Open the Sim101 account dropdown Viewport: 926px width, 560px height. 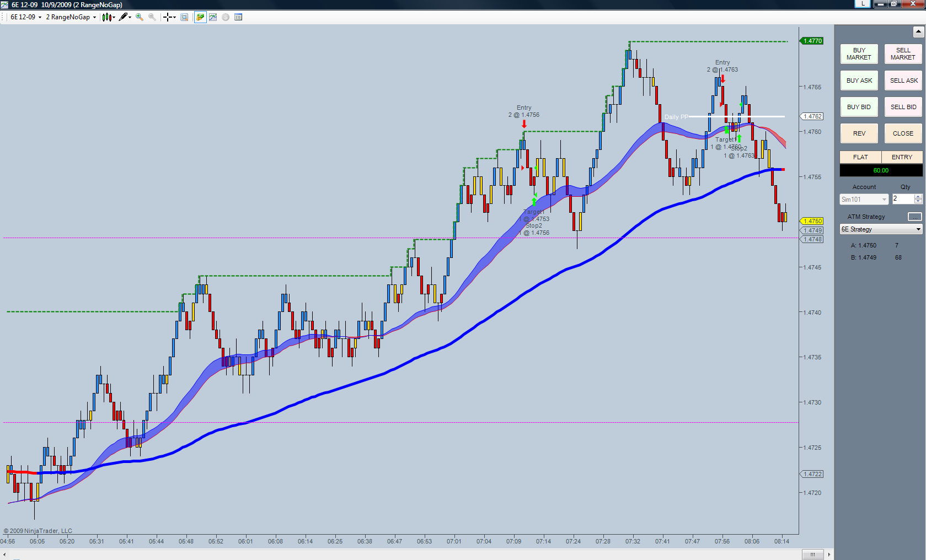click(x=864, y=200)
